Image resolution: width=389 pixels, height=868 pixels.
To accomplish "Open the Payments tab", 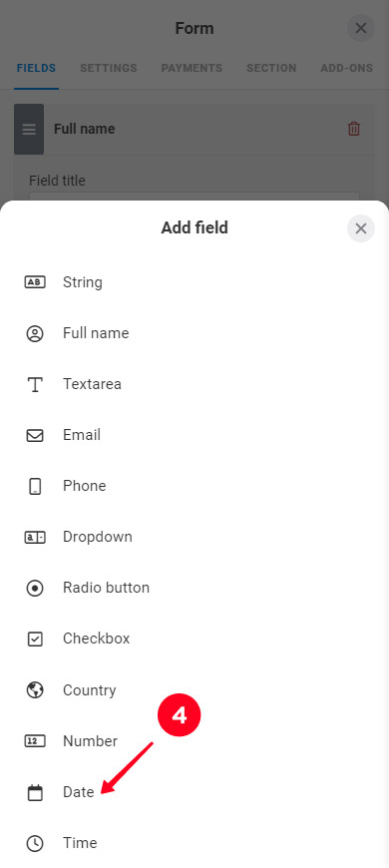I will point(192,68).
